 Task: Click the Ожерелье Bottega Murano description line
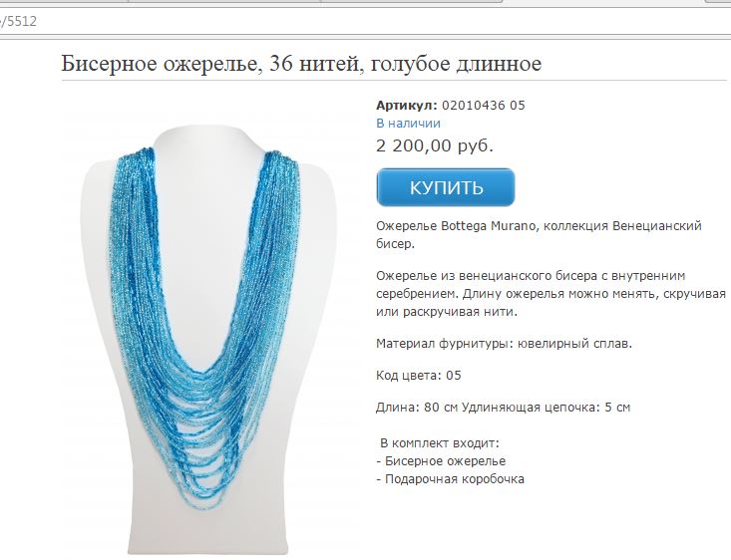tap(539, 235)
